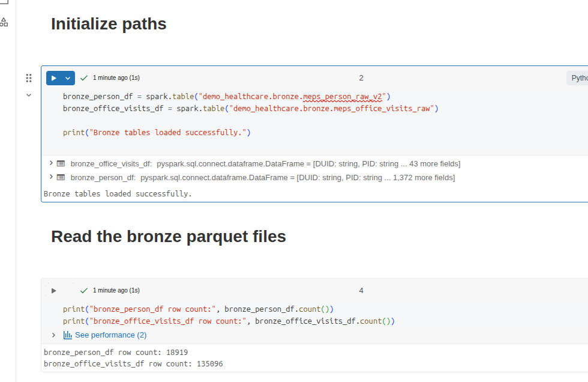This screenshot has width=588, height=382.
Task: Click the play icon on the row count cell
Action: coord(53,290)
